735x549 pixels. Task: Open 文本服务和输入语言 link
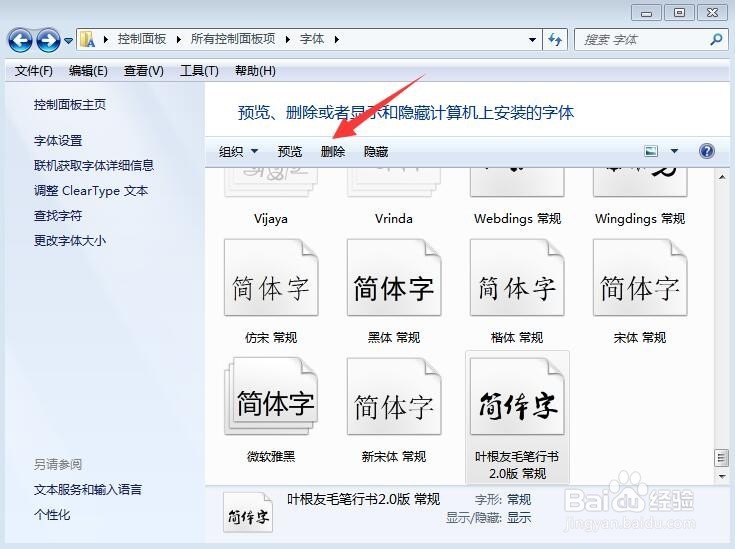(88, 490)
